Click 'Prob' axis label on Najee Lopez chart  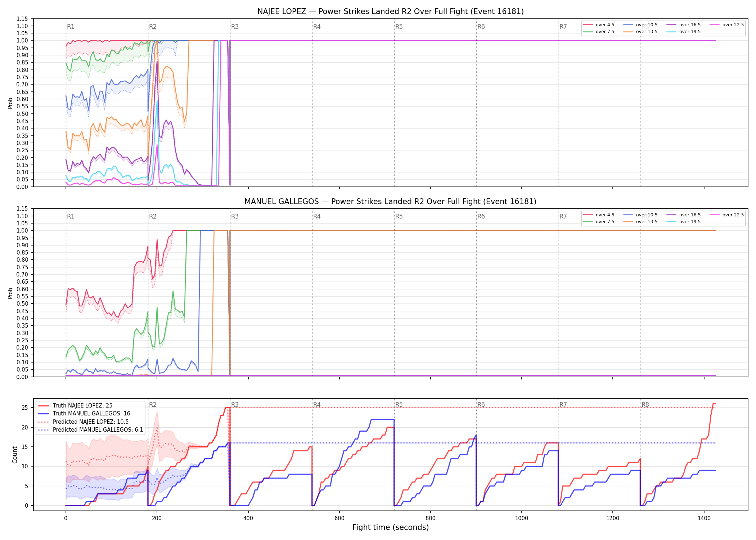click(x=10, y=103)
